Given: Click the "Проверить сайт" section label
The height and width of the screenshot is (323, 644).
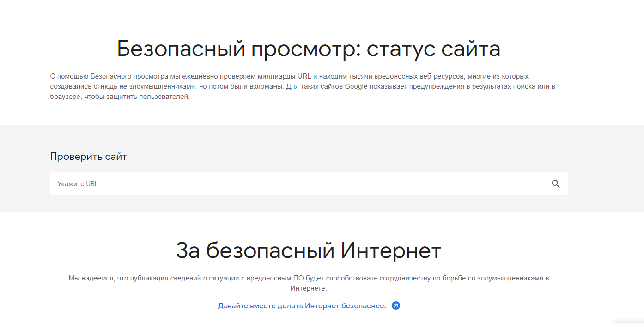Looking at the screenshot, I should (x=88, y=157).
